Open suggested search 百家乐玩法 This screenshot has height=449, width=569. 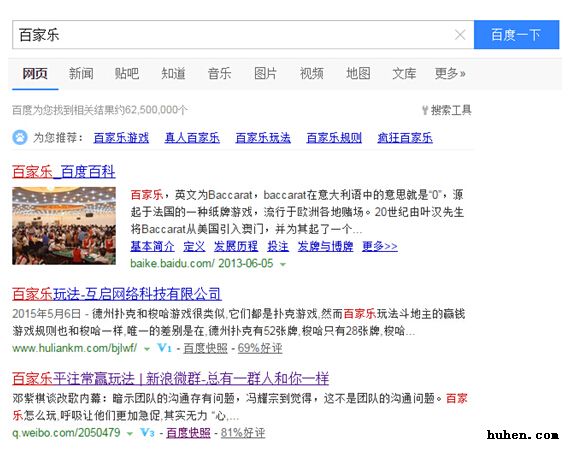click(263, 138)
